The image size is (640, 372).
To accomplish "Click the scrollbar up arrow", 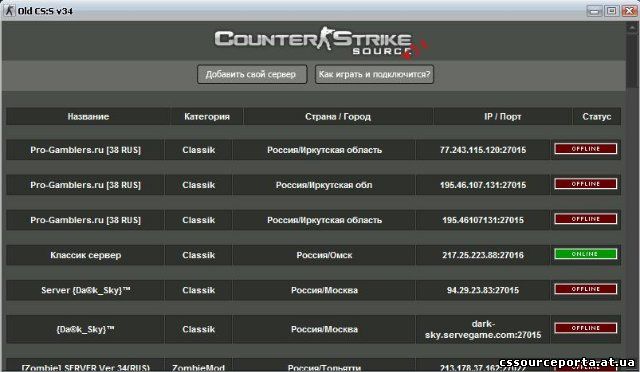I will tap(632, 28).
